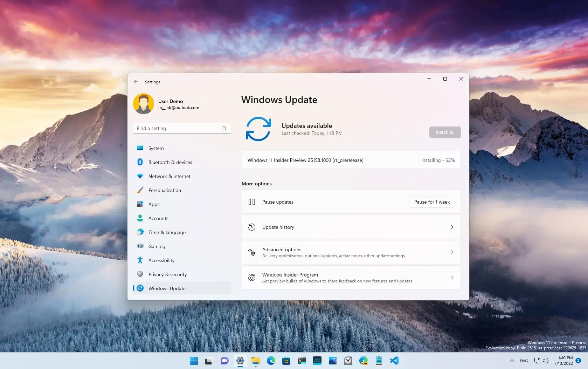The height and width of the screenshot is (369, 588).
Task: Launch Visual Studio Code from the taskbar
Action: tap(394, 361)
